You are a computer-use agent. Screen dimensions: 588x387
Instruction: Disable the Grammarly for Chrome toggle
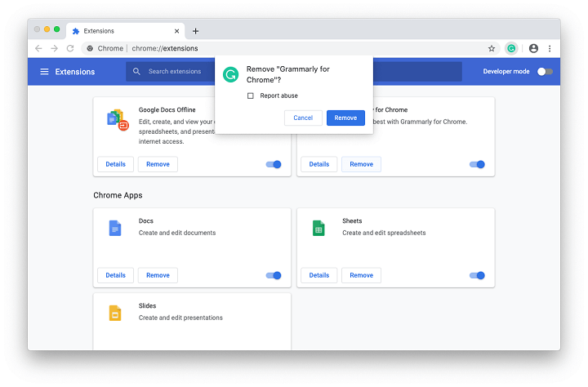(477, 164)
